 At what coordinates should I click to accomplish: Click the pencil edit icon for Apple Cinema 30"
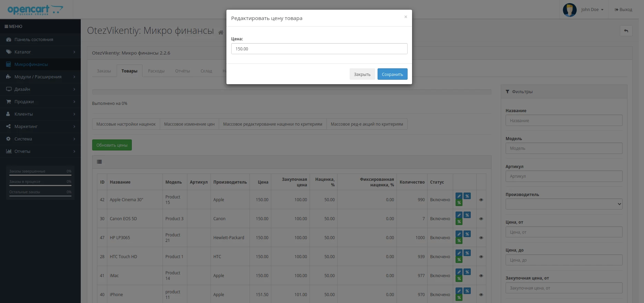click(459, 196)
